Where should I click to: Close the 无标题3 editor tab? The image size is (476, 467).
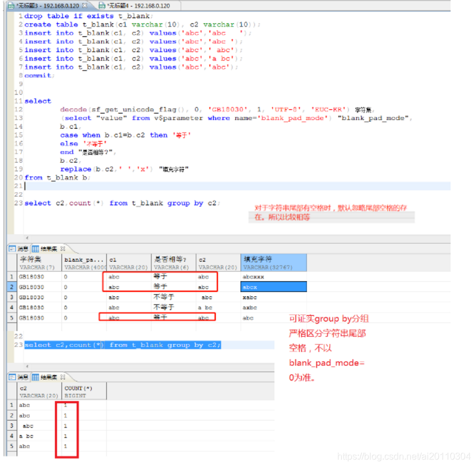[x=85, y=5]
